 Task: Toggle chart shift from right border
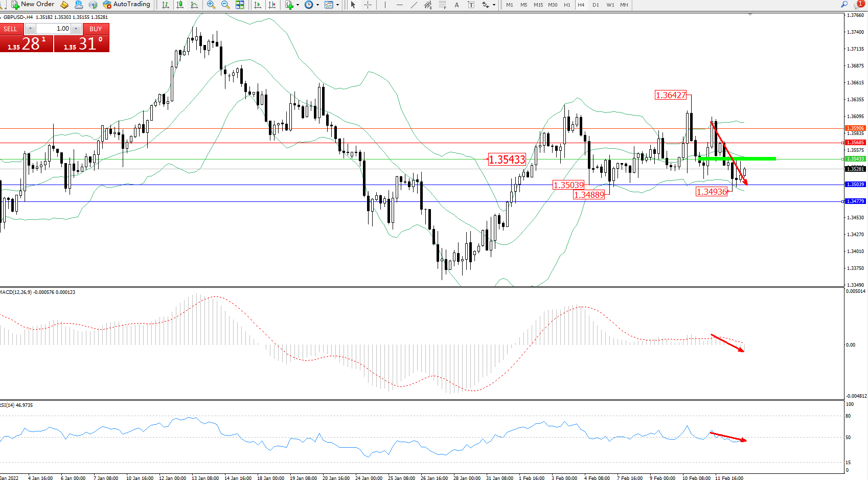point(272,5)
